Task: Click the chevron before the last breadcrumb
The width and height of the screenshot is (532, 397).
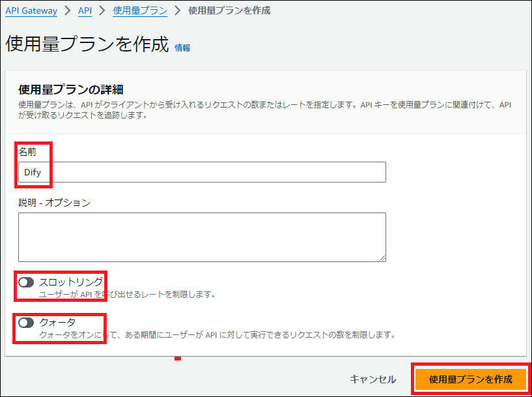Action: 176,10
